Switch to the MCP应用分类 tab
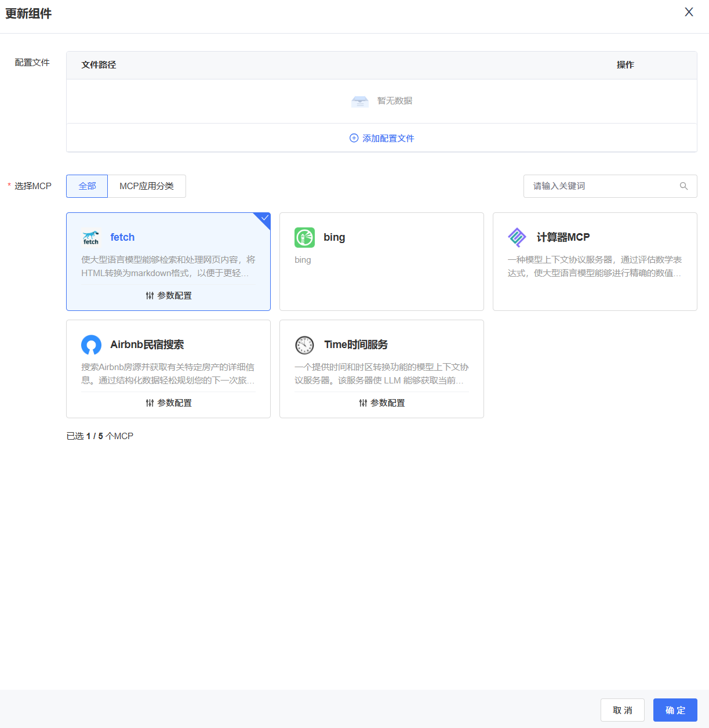The width and height of the screenshot is (709, 728). [x=147, y=186]
